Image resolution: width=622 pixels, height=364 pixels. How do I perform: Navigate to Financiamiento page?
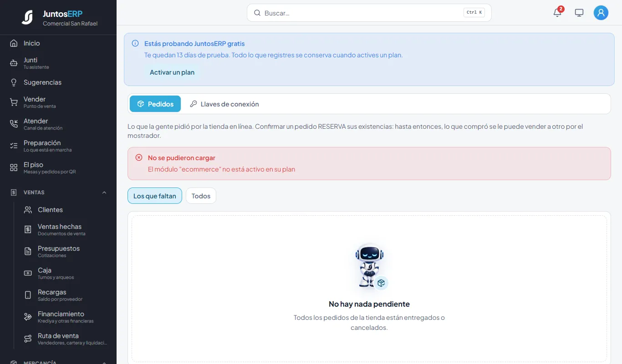click(65, 317)
